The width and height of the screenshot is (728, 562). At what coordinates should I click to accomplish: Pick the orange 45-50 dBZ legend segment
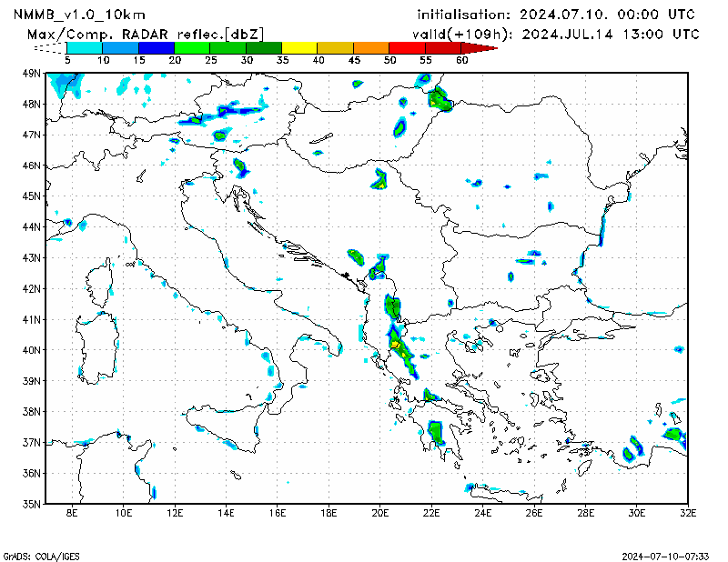pyautogui.click(x=370, y=46)
